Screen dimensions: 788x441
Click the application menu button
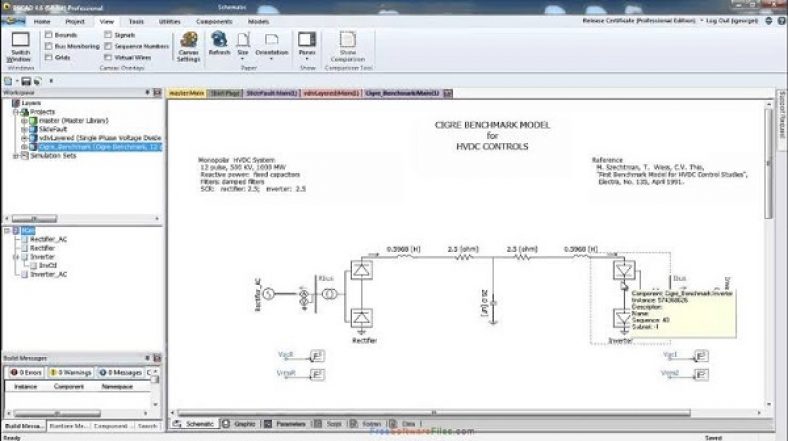[x=14, y=21]
